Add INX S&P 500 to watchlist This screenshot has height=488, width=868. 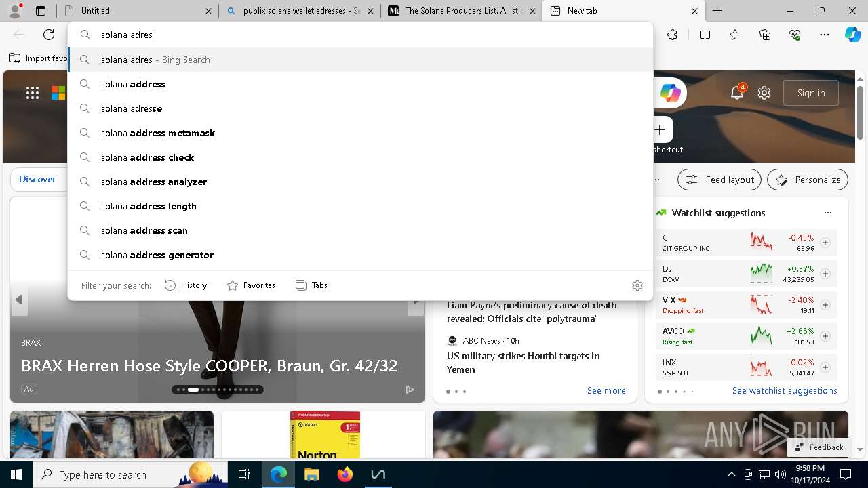pos(825,367)
